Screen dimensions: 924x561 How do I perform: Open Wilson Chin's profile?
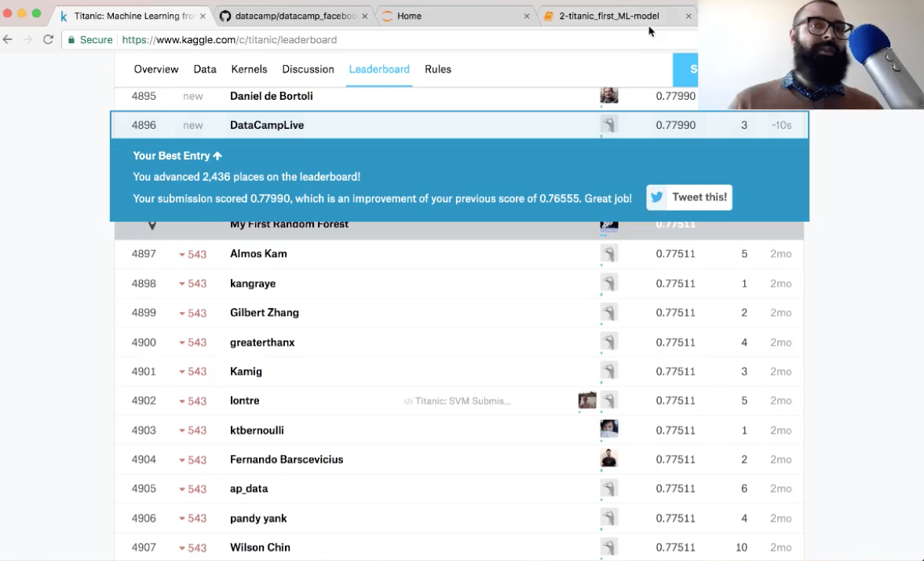point(260,548)
